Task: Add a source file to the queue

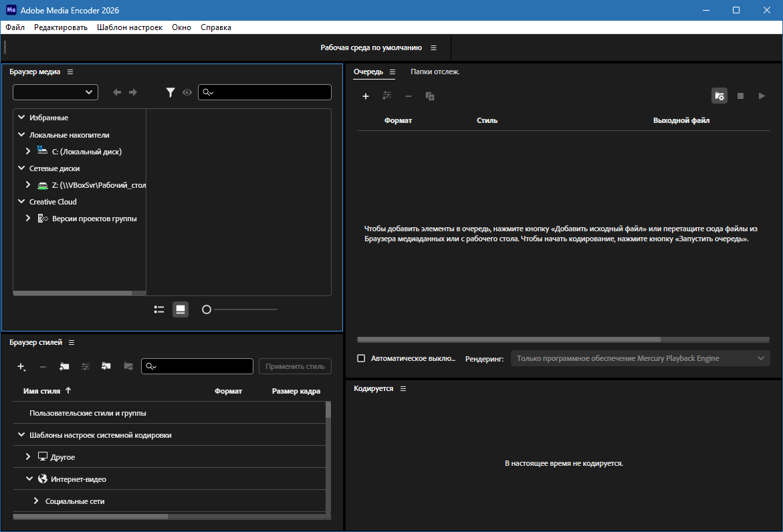Action: [366, 96]
